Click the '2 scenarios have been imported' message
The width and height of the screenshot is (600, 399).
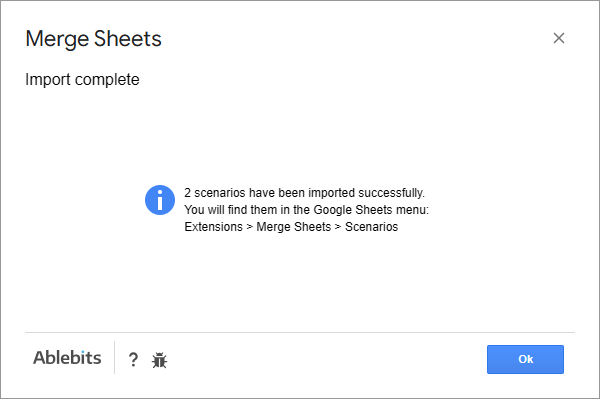coord(304,192)
